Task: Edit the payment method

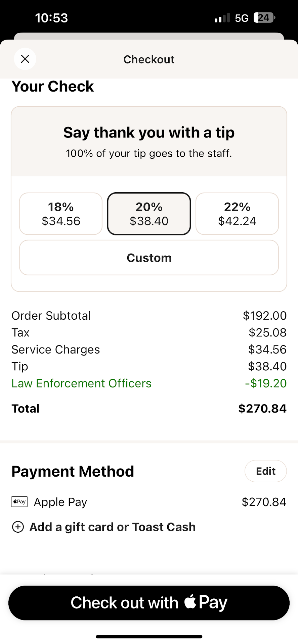Action: click(265, 471)
